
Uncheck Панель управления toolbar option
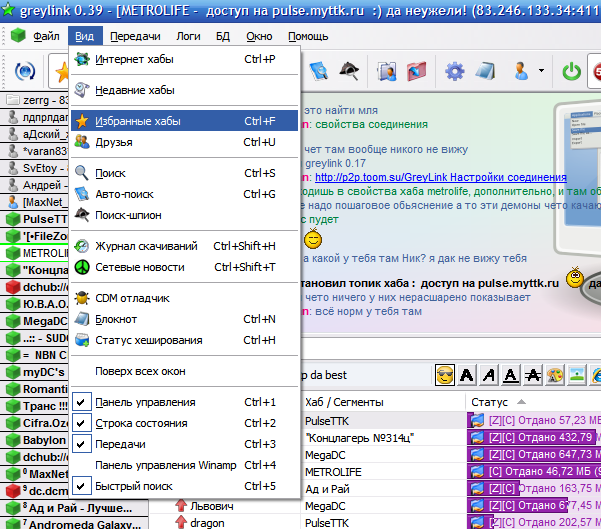(x=184, y=402)
